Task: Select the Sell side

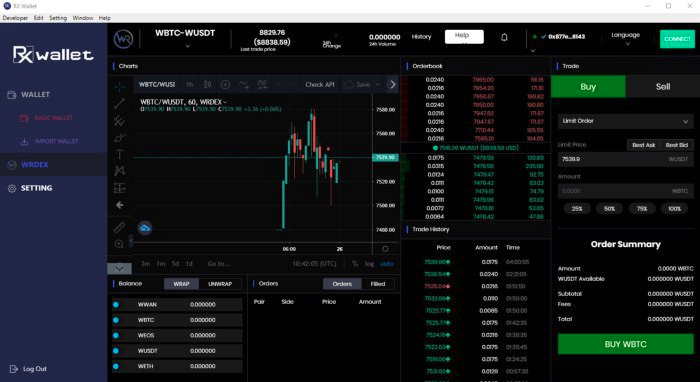Action: 662,87
